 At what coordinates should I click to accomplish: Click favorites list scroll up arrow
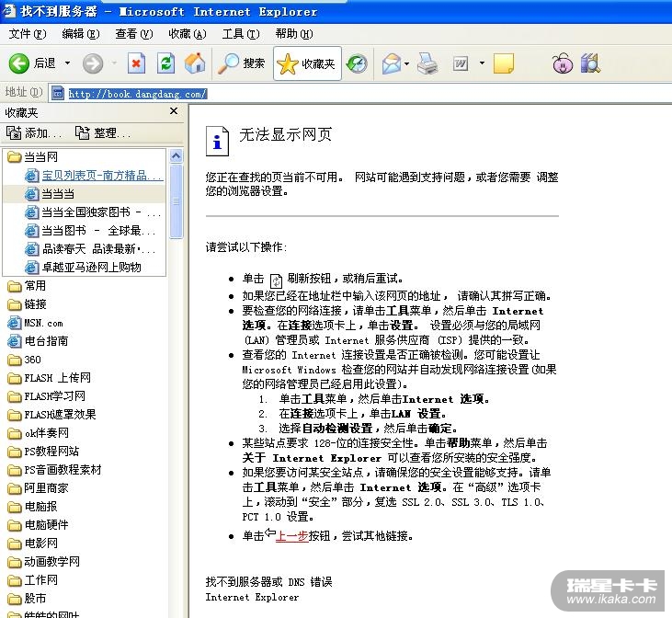[177, 156]
